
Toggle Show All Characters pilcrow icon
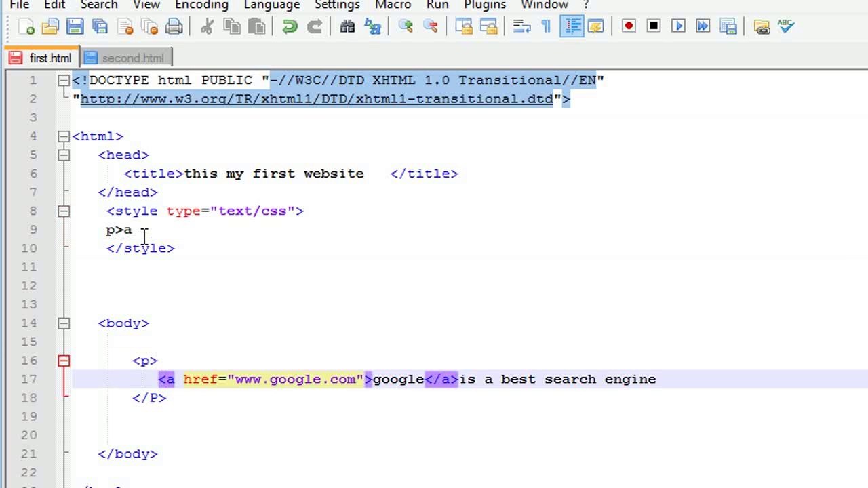(546, 26)
